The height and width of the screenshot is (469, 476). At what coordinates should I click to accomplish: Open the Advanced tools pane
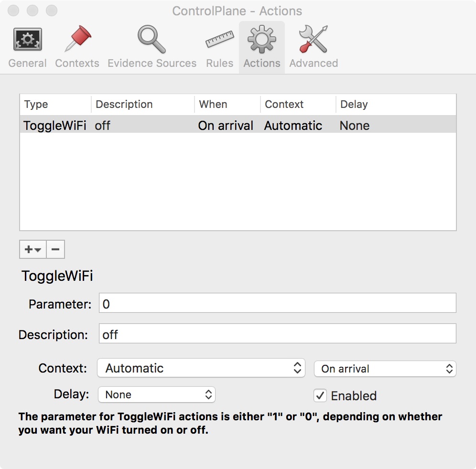click(314, 47)
